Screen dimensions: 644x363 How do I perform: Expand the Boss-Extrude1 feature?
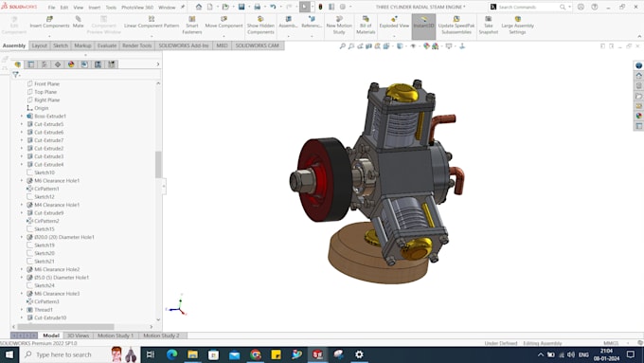22,116
